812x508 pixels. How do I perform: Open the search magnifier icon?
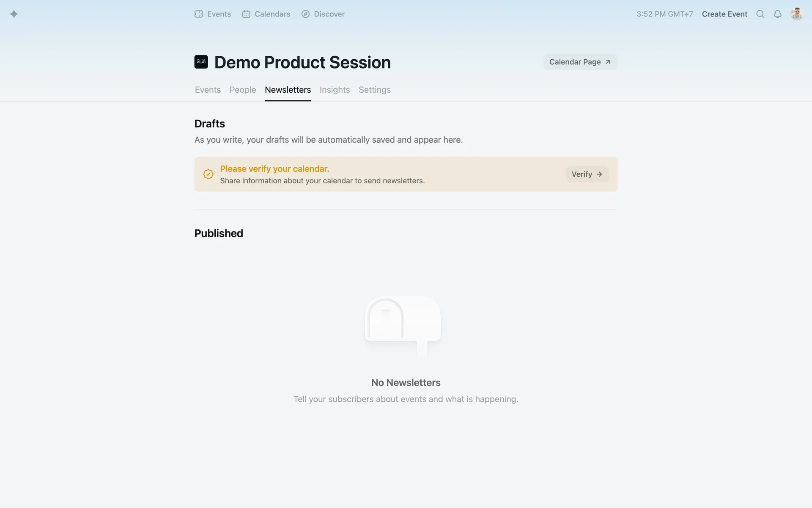pyautogui.click(x=760, y=14)
